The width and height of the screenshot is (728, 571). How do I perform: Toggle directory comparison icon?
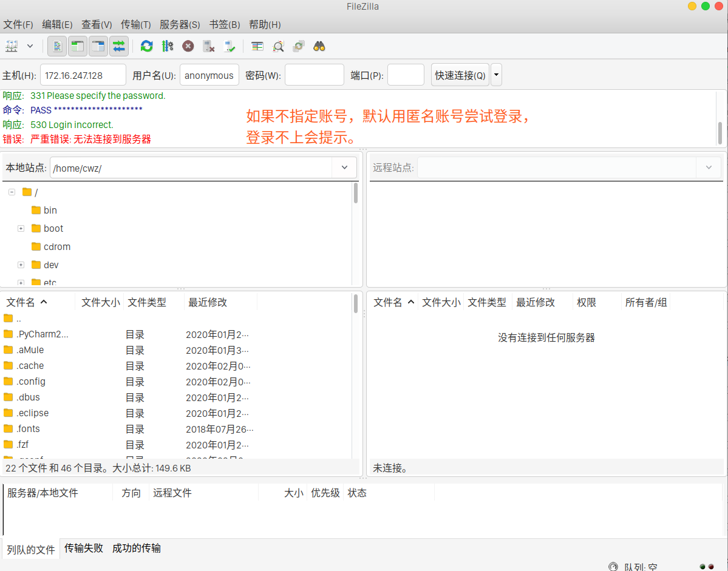(277, 46)
